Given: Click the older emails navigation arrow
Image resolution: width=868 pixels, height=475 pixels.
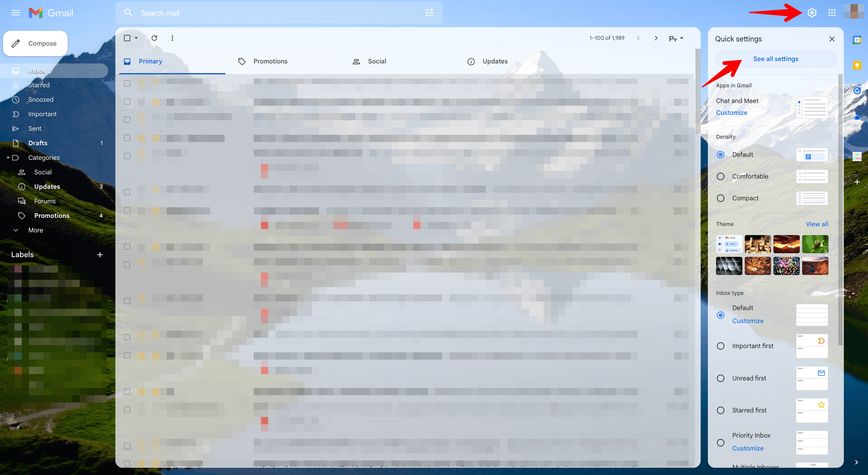Looking at the screenshot, I should coord(656,38).
